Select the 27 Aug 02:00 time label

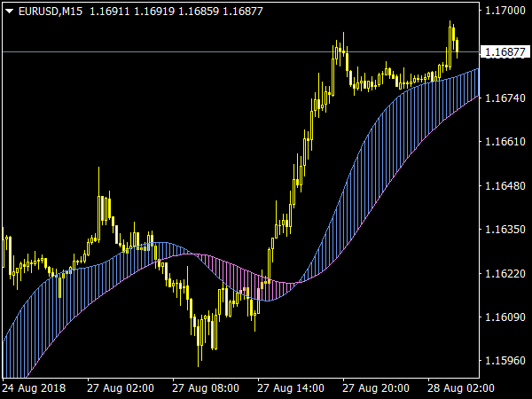121,388
